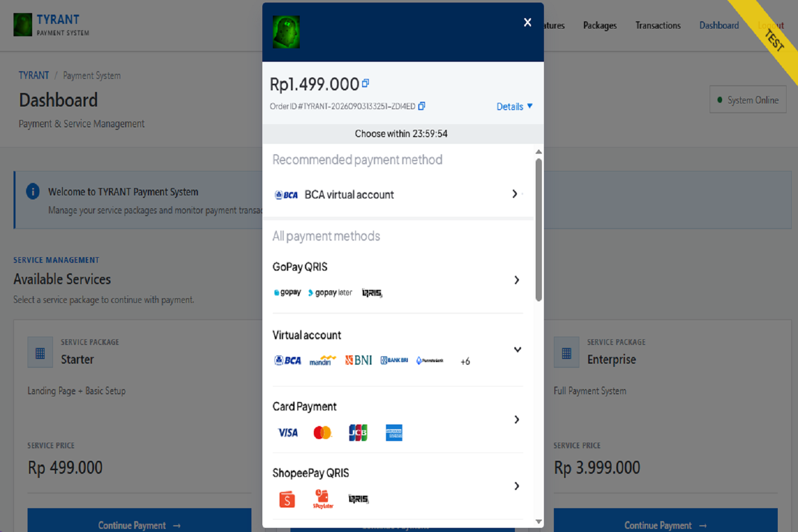Viewport: 798px width, 532px height.
Task: Click Continue Payment for Enterprise package
Action: 666,520
